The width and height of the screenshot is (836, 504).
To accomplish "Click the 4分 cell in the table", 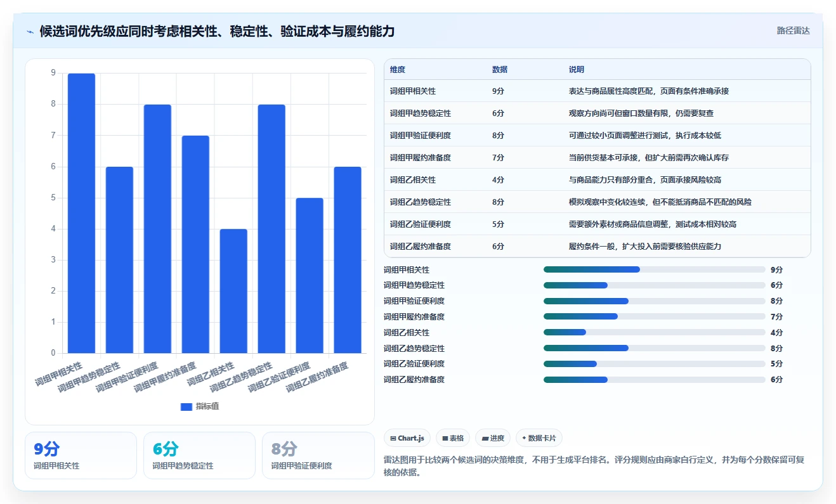I will (x=498, y=180).
